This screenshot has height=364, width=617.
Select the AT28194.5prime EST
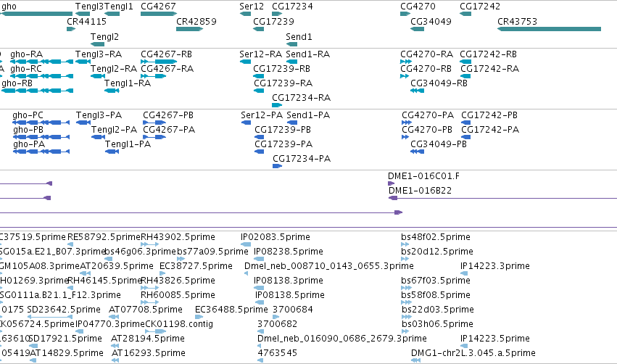point(115,347)
